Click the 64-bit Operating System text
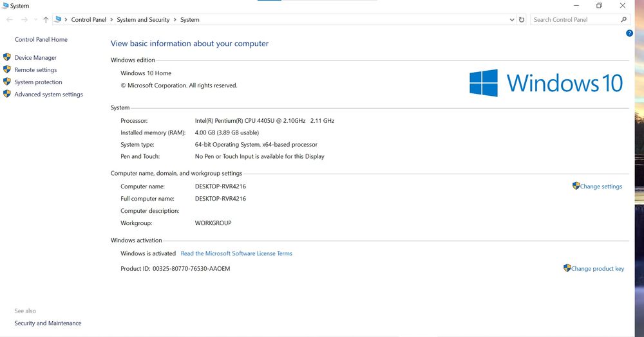The image size is (644, 337). coord(256,145)
